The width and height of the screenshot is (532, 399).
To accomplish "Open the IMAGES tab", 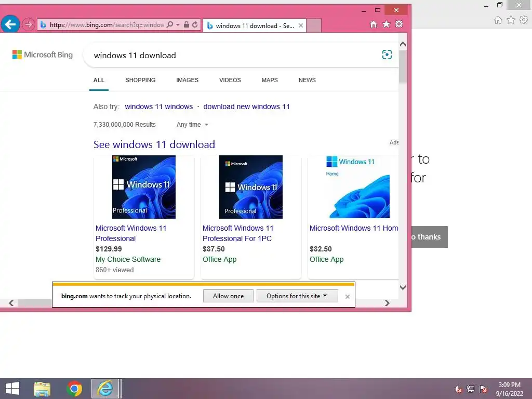I will pos(187,81).
